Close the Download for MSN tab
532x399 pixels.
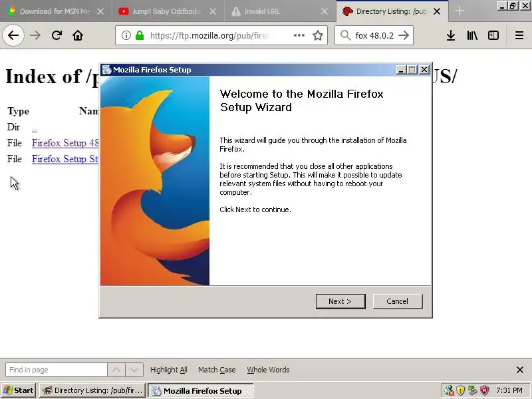(100, 11)
